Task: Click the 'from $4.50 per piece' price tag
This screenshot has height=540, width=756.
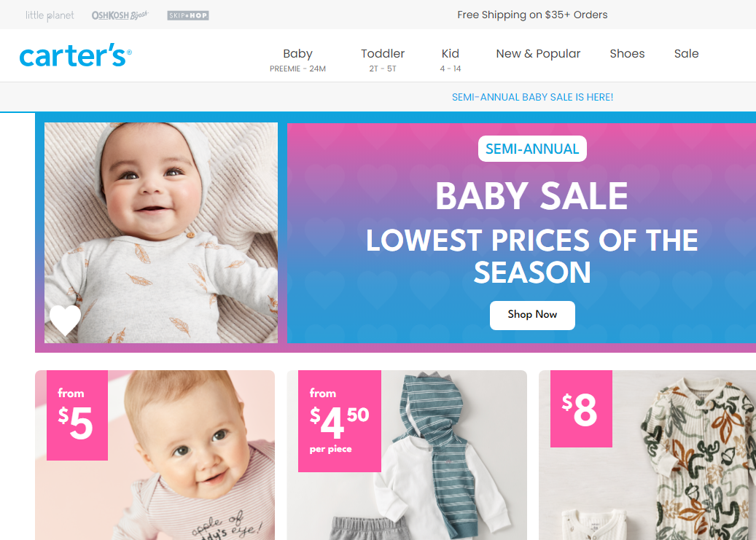Action: (x=340, y=421)
